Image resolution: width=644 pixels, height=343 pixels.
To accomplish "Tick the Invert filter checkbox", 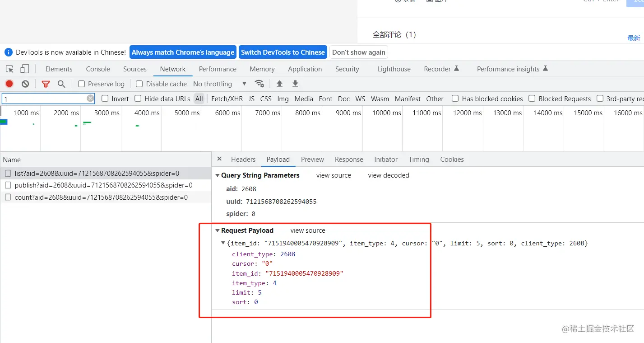I will (105, 99).
